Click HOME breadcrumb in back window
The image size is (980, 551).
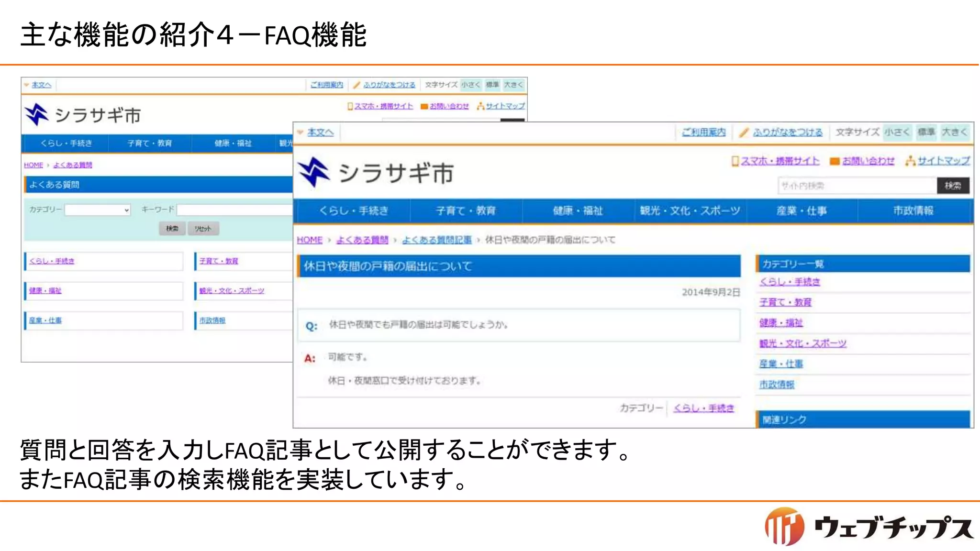[x=33, y=165]
